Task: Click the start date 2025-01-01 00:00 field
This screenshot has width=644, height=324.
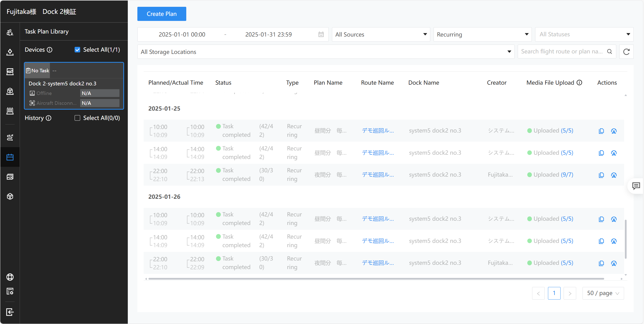Action: [182, 35]
